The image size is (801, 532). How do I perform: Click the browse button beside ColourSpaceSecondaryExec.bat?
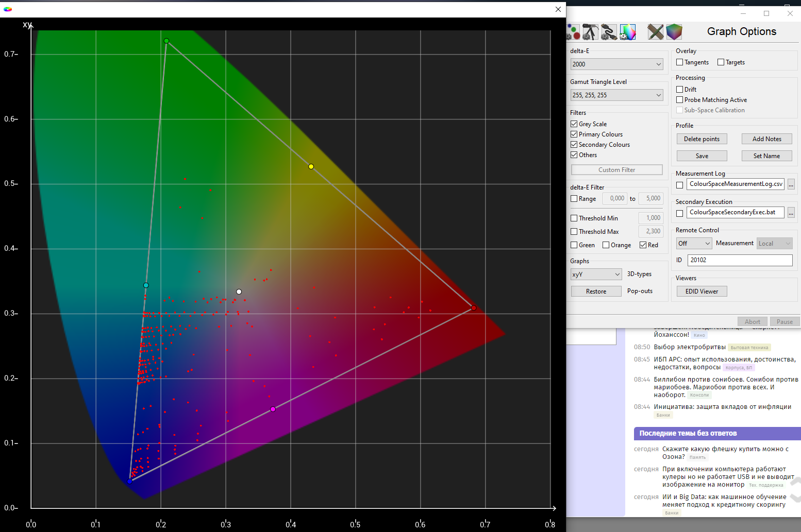coord(791,213)
